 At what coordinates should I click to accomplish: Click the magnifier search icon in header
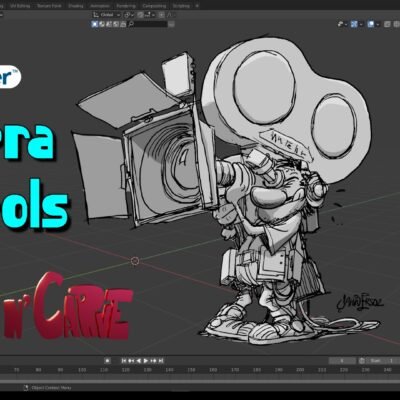131,24
